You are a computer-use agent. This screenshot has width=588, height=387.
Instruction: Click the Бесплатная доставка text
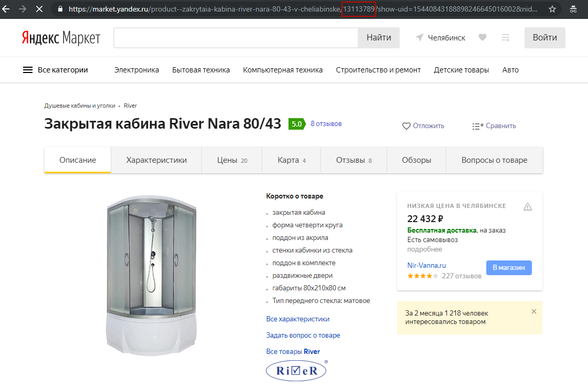pos(442,231)
